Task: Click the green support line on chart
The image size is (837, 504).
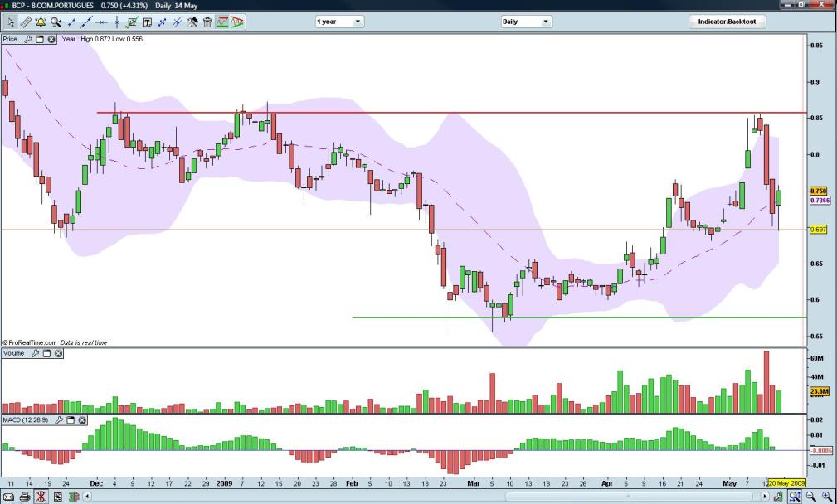Action: point(580,317)
